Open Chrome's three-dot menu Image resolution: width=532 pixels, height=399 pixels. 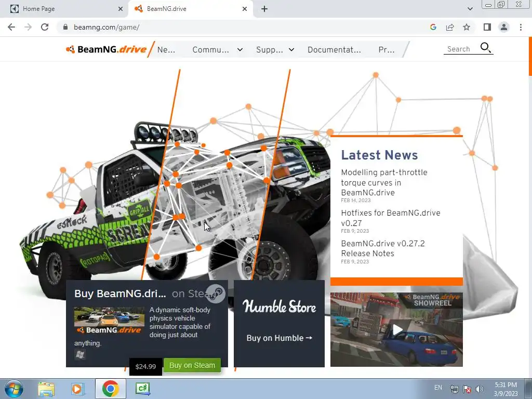click(521, 27)
